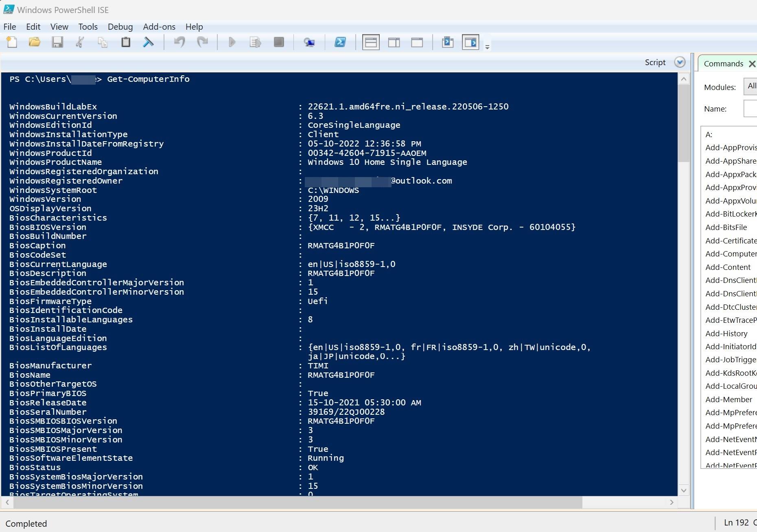Clear the console output pane

[149, 42]
